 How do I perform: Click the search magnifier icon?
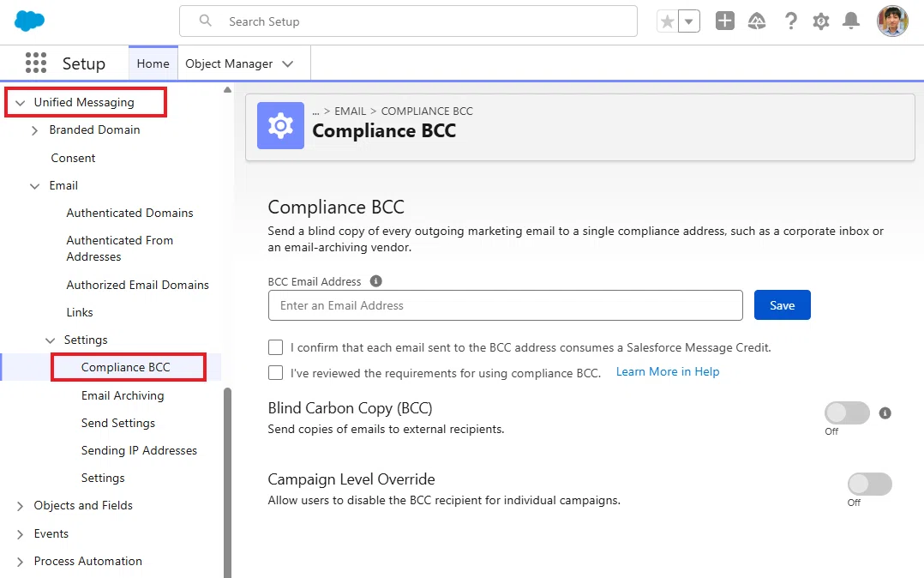click(205, 21)
